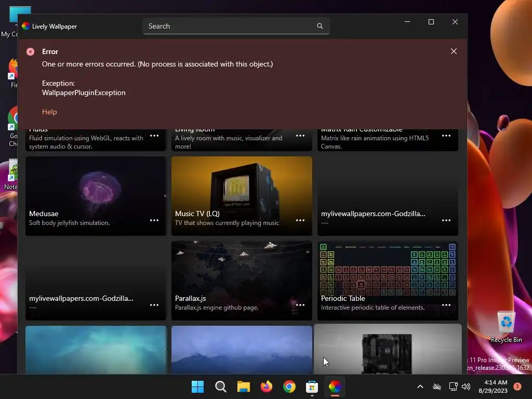Screen dimensions: 532x399
Task: Open File Explorer from taskbar
Action: 243,387
